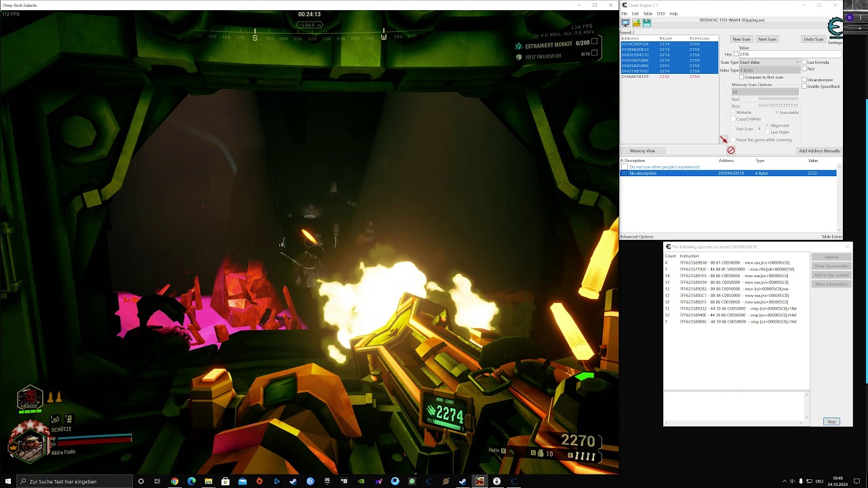Open File Explorer from the taskbar
Image resolution: width=868 pixels, height=488 pixels.
(208, 481)
